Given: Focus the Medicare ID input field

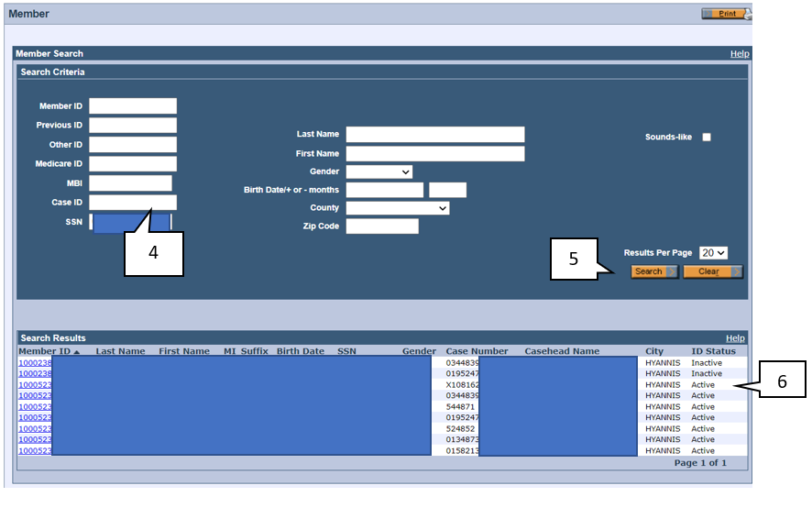Looking at the screenshot, I should coord(133,163).
